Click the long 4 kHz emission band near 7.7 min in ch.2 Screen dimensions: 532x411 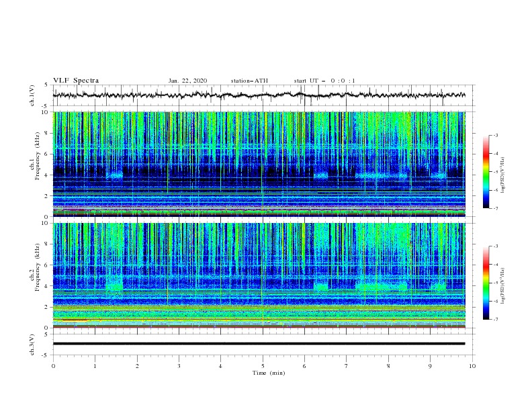382,287
